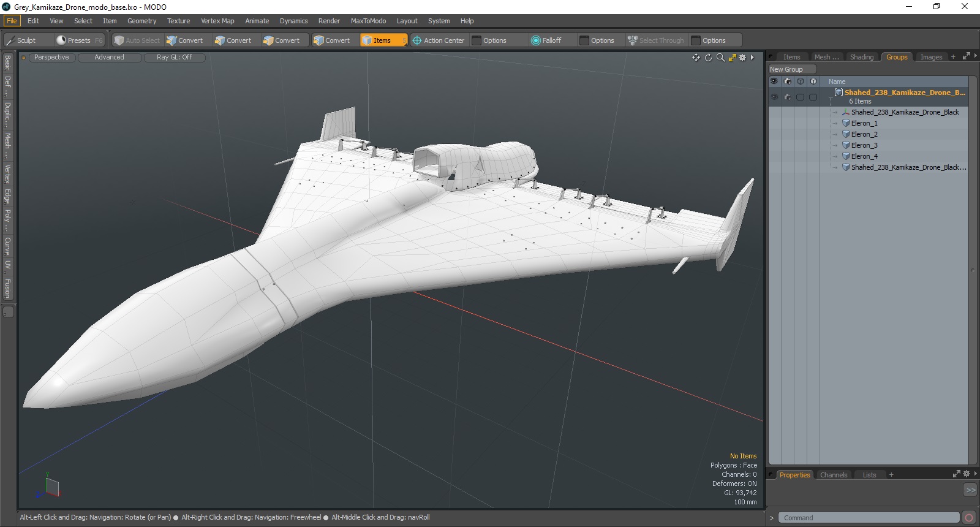Toggle Select Through mode

tap(656, 40)
